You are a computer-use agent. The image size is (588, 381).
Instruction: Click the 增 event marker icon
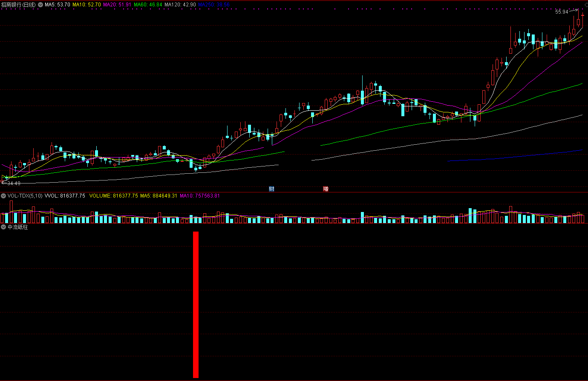(x=326, y=189)
